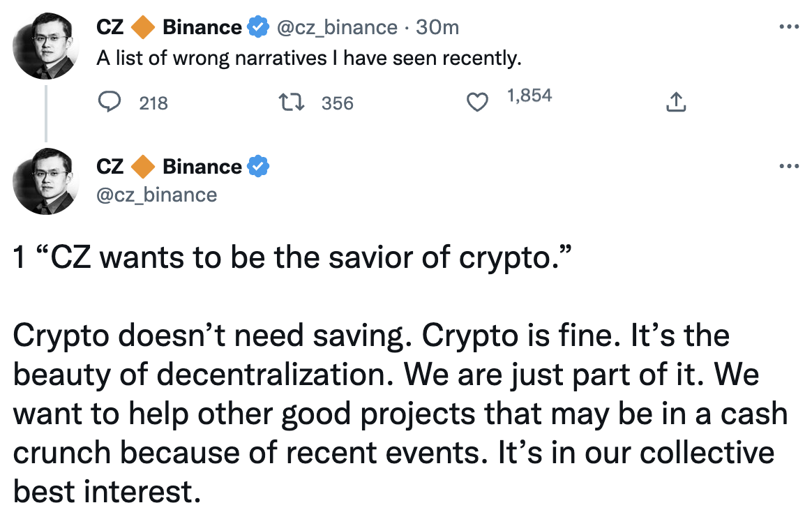Screen dimensions: 812x526
Task: Open CZ's profile picture in second tweet
Action: pos(45,181)
